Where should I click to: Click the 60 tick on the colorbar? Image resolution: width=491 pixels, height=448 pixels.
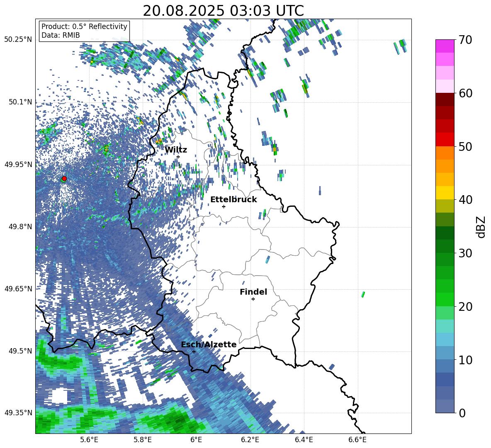tap(465, 93)
